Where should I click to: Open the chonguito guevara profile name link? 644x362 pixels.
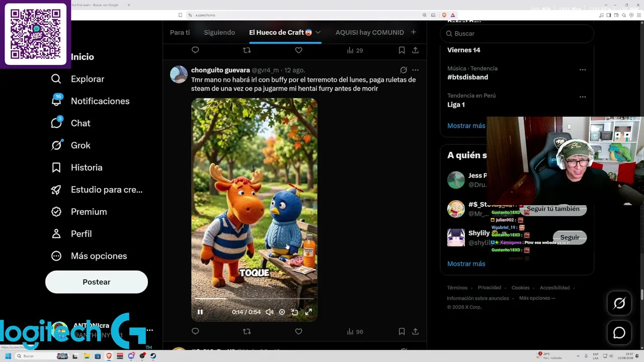pyautogui.click(x=220, y=70)
